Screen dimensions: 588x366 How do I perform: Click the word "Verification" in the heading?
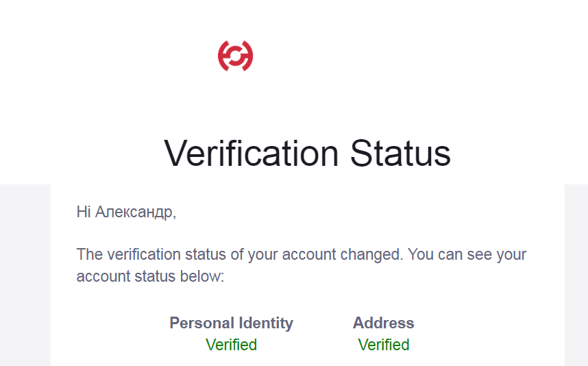(x=252, y=153)
